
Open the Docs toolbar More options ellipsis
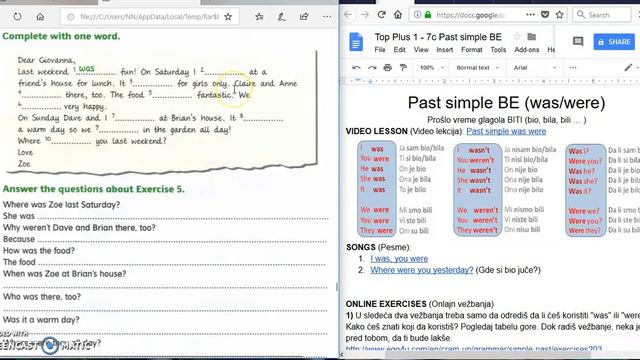573,68
